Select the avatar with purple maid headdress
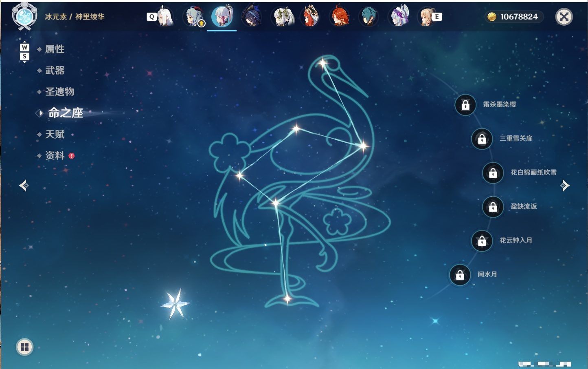 coord(399,17)
